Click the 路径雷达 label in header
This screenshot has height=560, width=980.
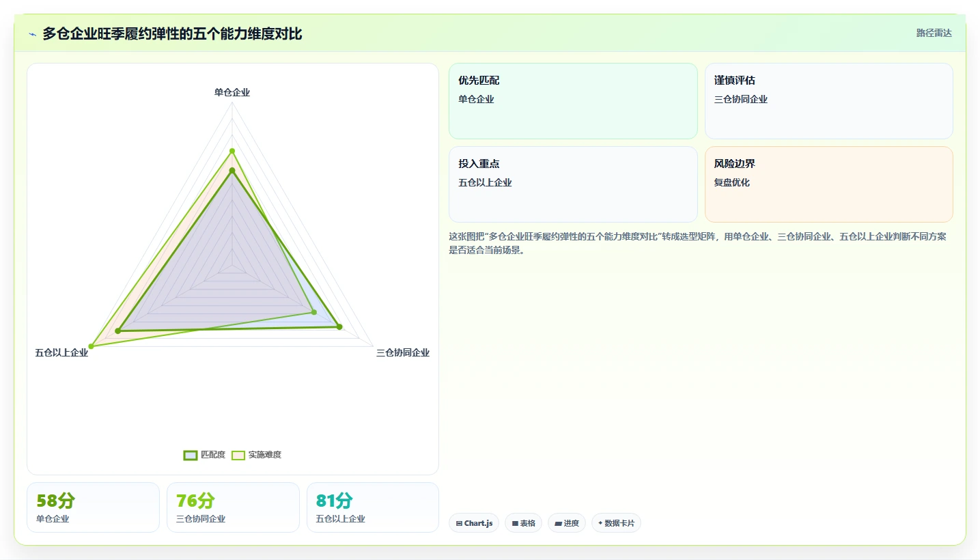click(934, 33)
